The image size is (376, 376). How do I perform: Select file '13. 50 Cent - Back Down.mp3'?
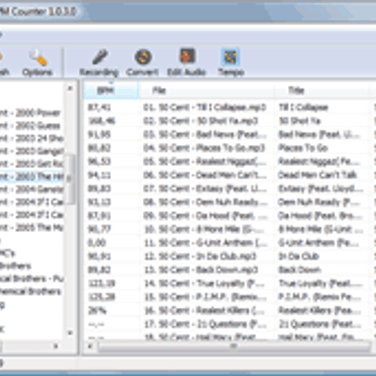(x=201, y=270)
